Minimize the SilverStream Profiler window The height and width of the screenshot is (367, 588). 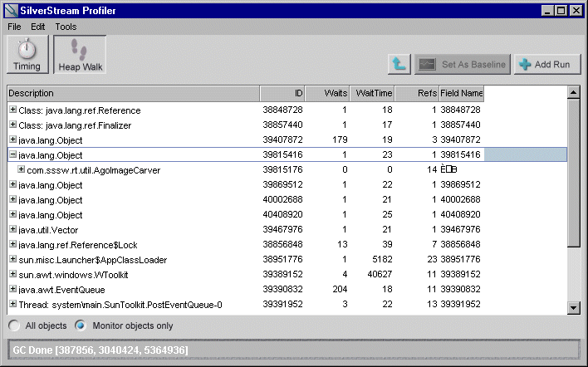[547, 11]
